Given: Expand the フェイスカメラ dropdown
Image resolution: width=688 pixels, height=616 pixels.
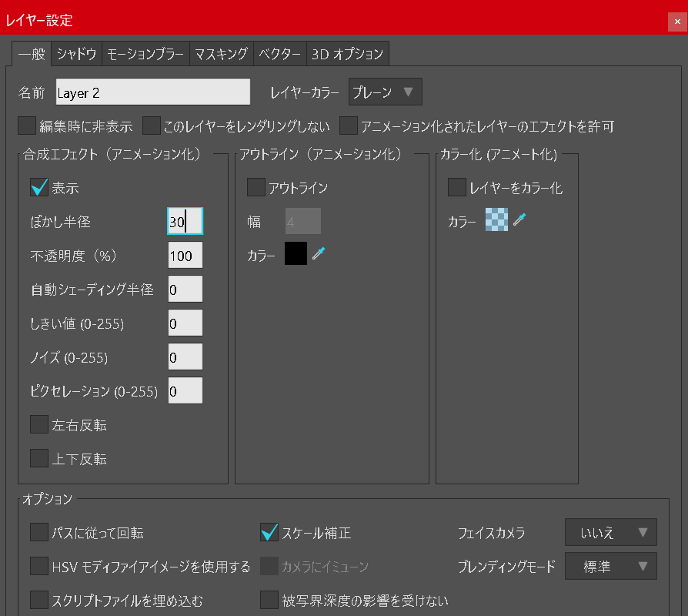Looking at the screenshot, I should pos(610,532).
